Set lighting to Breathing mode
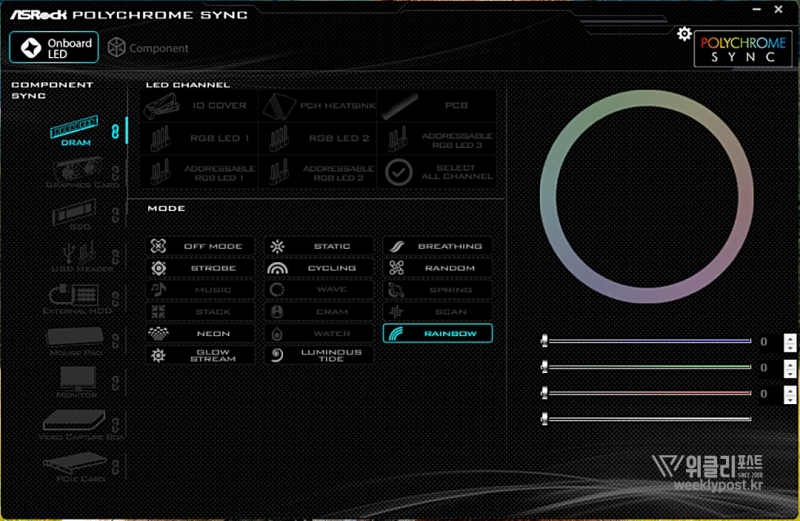The image size is (800, 521). click(438, 246)
